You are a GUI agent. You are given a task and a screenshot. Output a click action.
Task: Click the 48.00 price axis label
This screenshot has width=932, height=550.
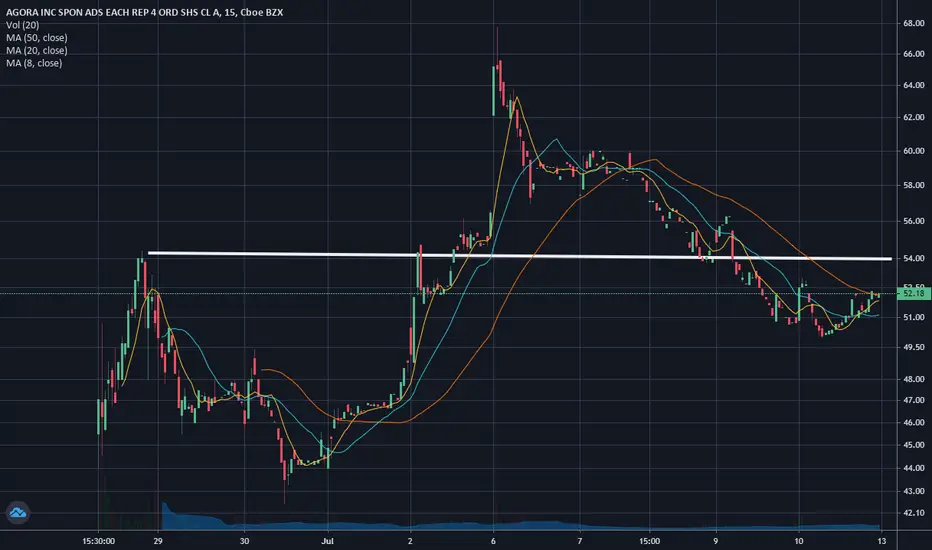click(914, 379)
